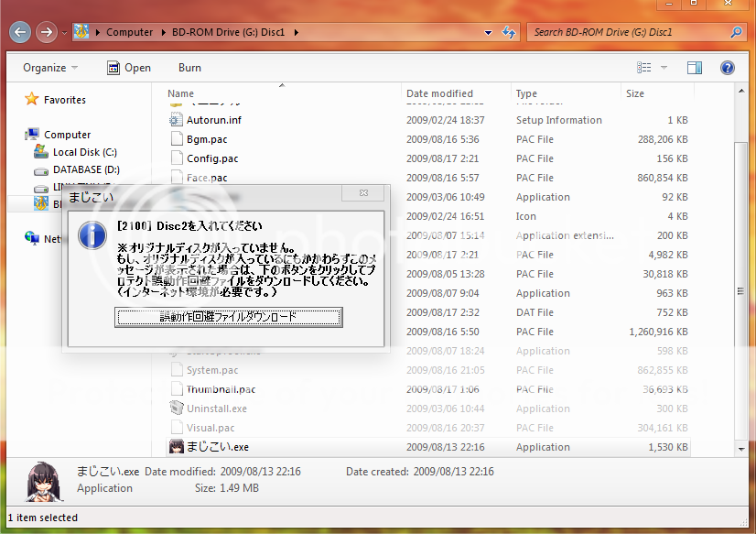
Task: Select the Autorun.inf file
Action: pyautogui.click(x=213, y=120)
